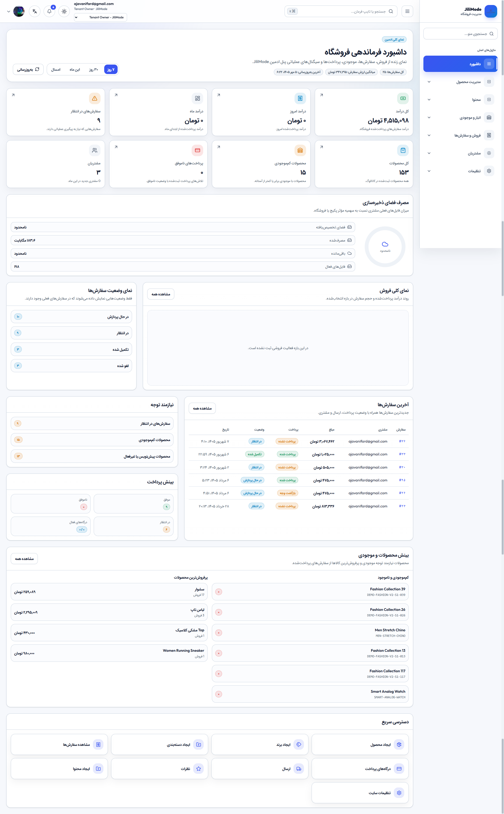Click مشاهده همه in آخرین سفارش‌ها
Viewport: 504px width, 814px height.
point(202,408)
